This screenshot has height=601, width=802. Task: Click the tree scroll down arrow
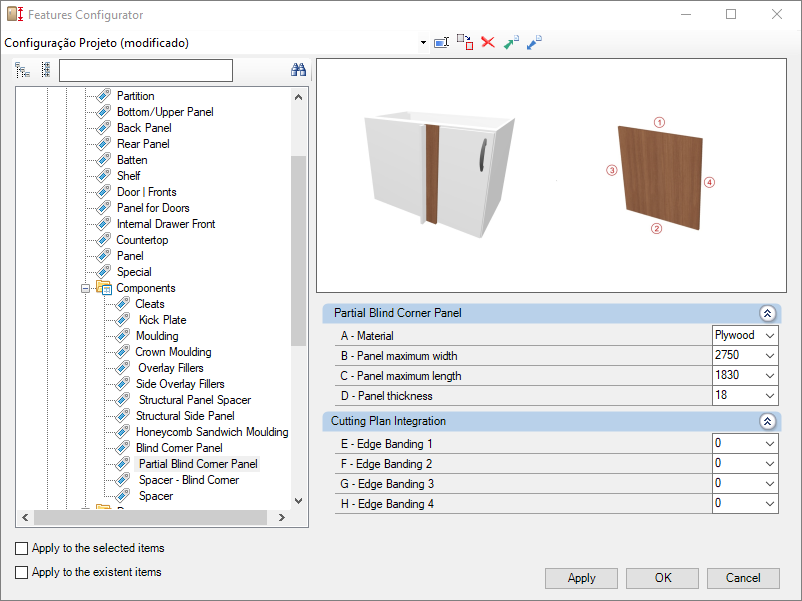299,501
